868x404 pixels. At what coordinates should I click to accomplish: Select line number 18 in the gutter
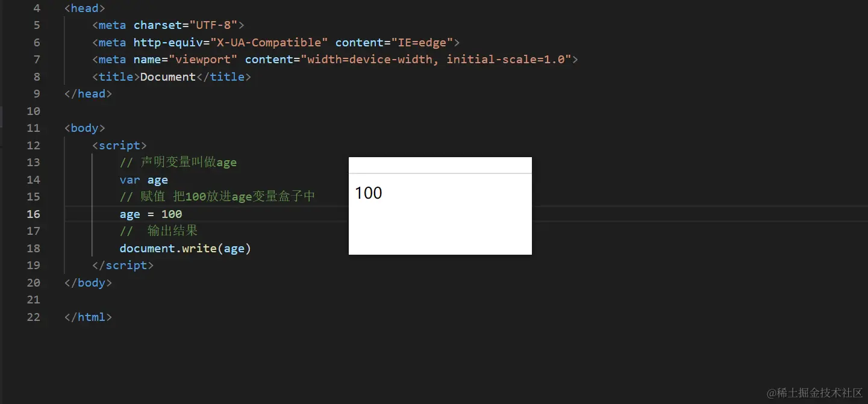(x=34, y=248)
